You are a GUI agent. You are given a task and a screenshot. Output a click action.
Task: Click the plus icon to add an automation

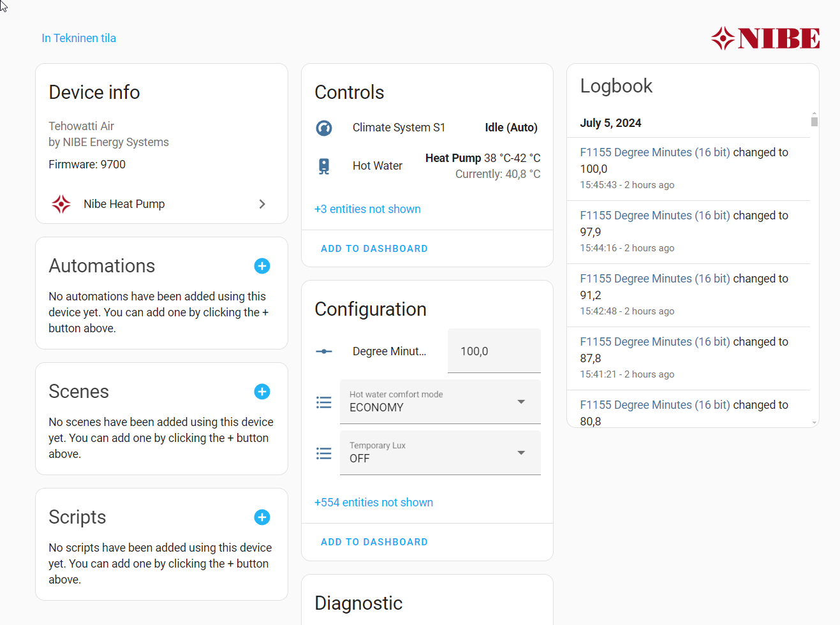(262, 266)
